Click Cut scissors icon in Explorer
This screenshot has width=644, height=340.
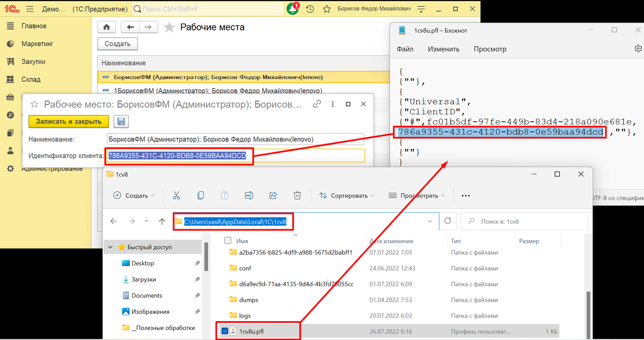coord(176,196)
